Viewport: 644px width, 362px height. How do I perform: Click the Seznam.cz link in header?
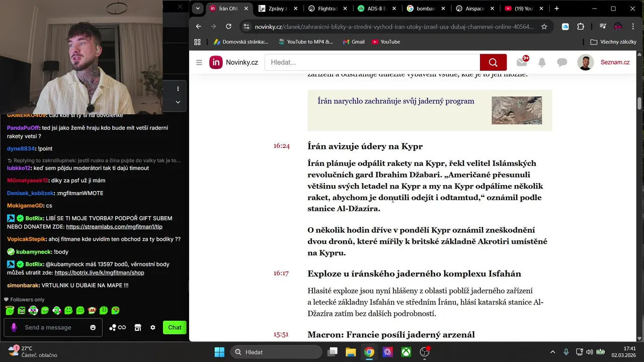click(615, 62)
